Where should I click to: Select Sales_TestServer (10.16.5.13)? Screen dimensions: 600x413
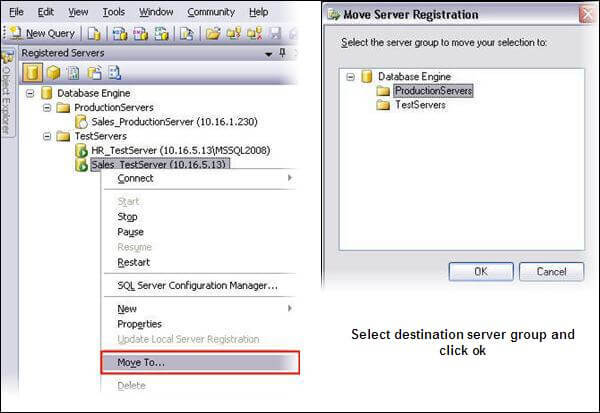(x=160, y=164)
